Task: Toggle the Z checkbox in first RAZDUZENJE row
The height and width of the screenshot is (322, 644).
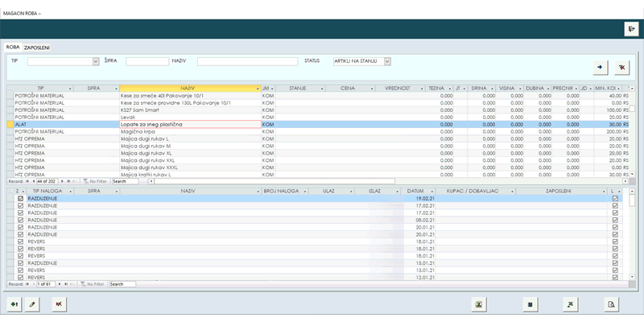Action: (20, 198)
